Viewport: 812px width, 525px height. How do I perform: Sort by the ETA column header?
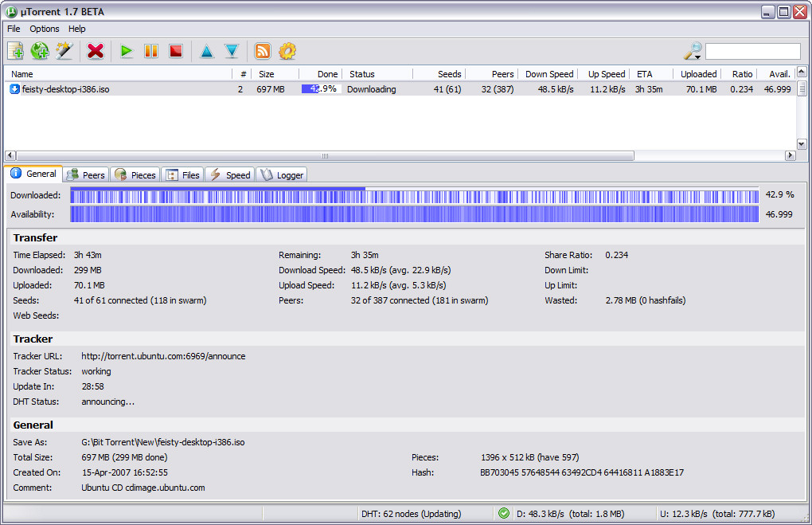coord(651,74)
